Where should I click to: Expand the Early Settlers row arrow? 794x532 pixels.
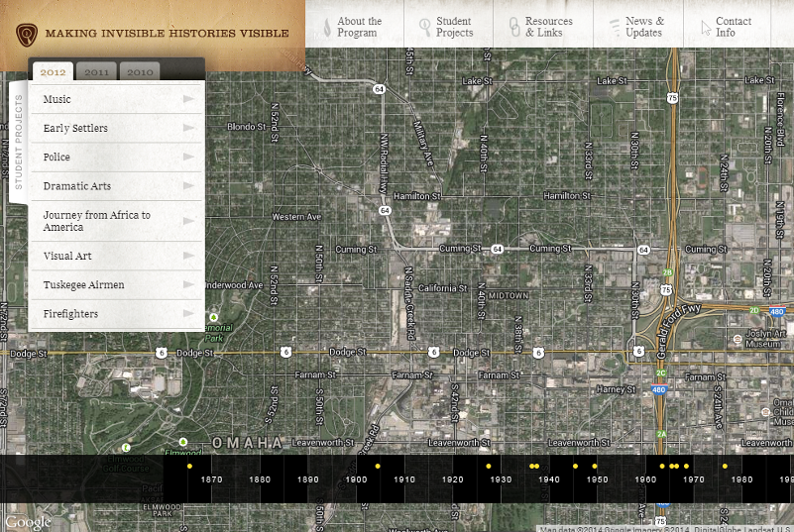click(188, 128)
